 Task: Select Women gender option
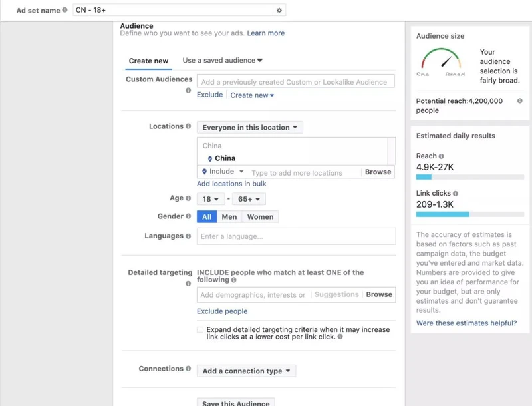pos(260,216)
